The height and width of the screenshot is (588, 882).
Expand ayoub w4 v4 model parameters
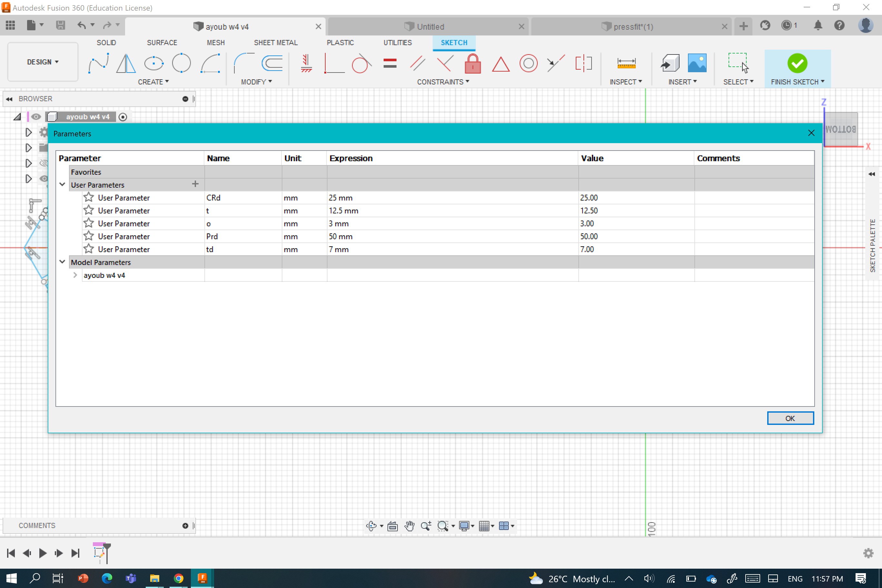point(75,275)
